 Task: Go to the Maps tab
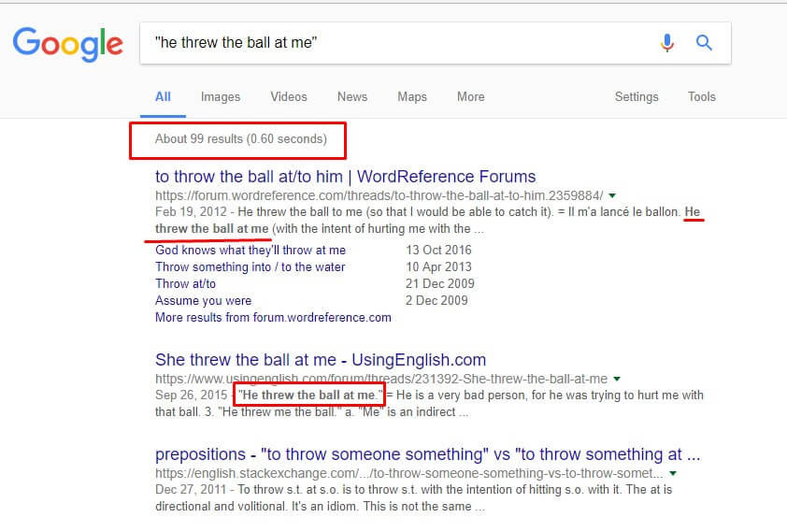(x=412, y=97)
